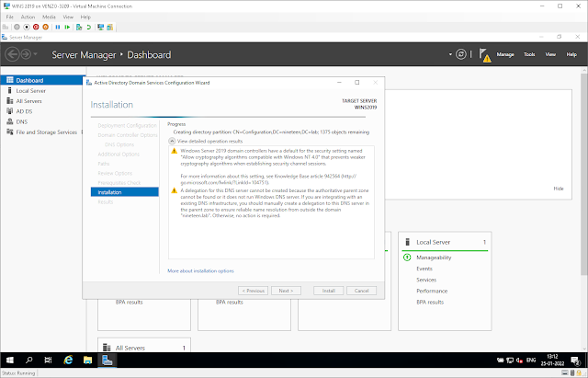Collapse View detailed operation results

[x=172, y=141]
